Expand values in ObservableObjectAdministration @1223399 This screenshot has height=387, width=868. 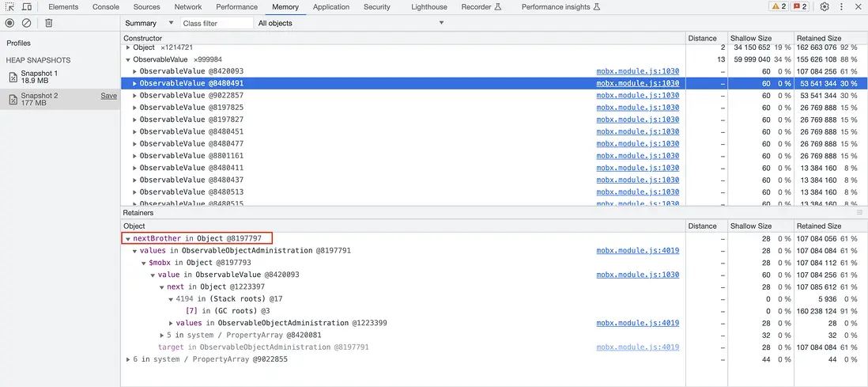[x=171, y=323]
